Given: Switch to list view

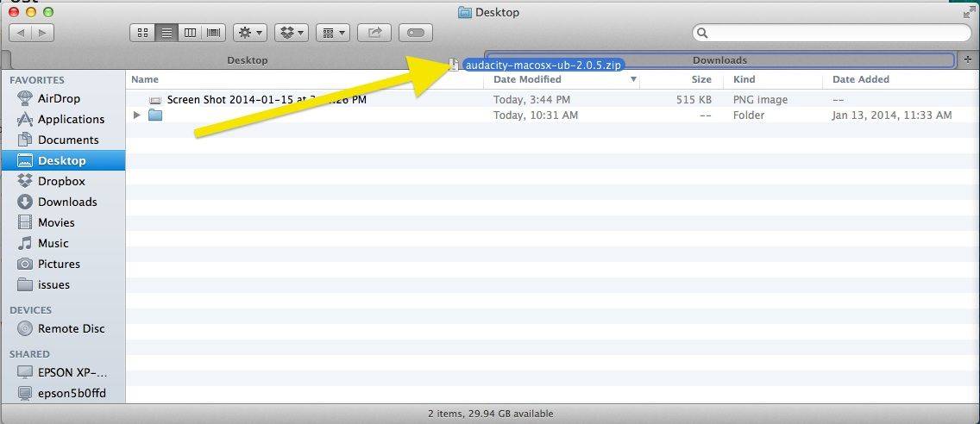Looking at the screenshot, I should [x=166, y=33].
